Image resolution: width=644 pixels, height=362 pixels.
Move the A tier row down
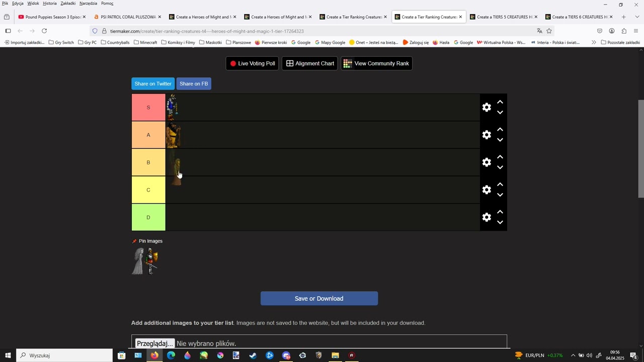pyautogui.click(x=500, y=140)
